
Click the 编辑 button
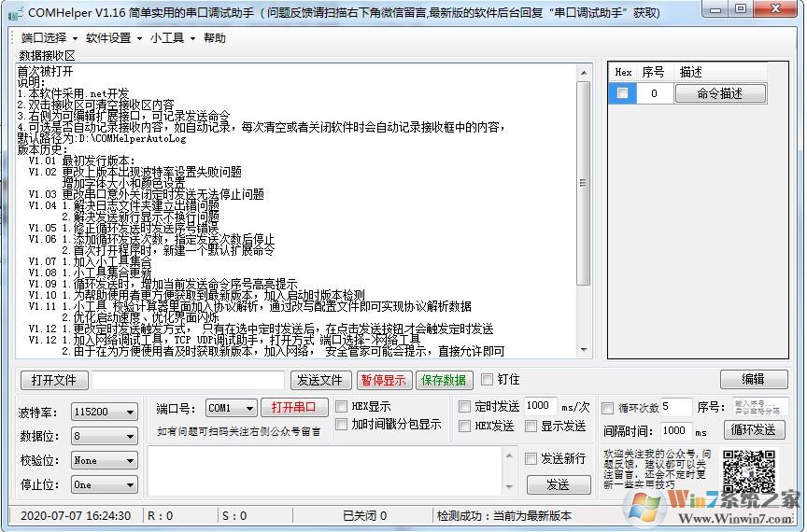pyautogui.click(x=754, y=380)
